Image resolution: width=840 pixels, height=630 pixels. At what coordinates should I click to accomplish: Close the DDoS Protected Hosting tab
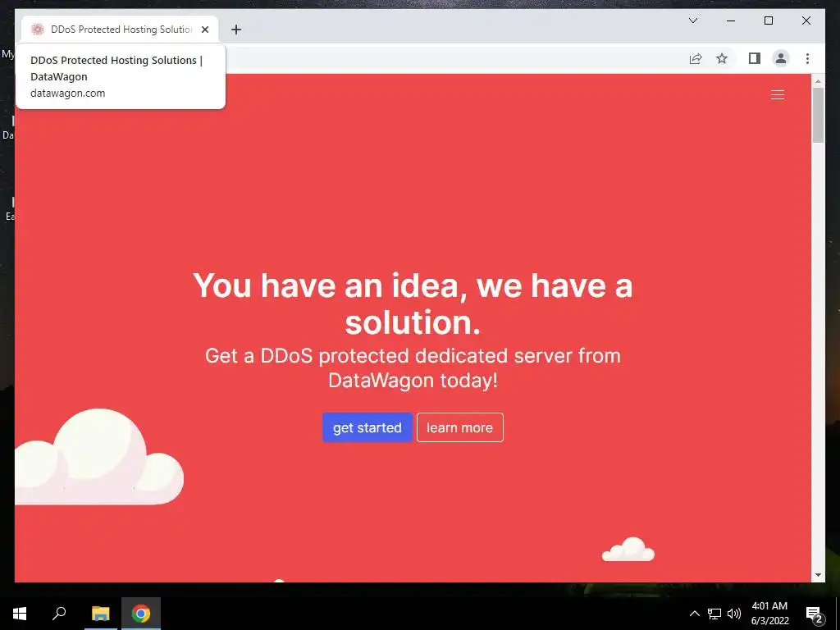pyautogui.click(x=204, y=30)
